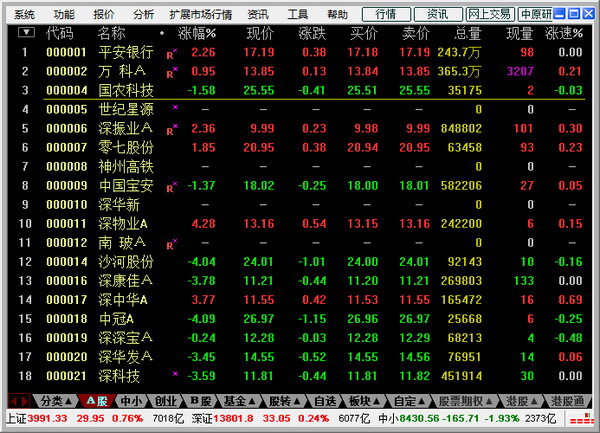Sort by the 总量 column header
Image resolution: width=600 pixels, height=433 pixels.
467,34
